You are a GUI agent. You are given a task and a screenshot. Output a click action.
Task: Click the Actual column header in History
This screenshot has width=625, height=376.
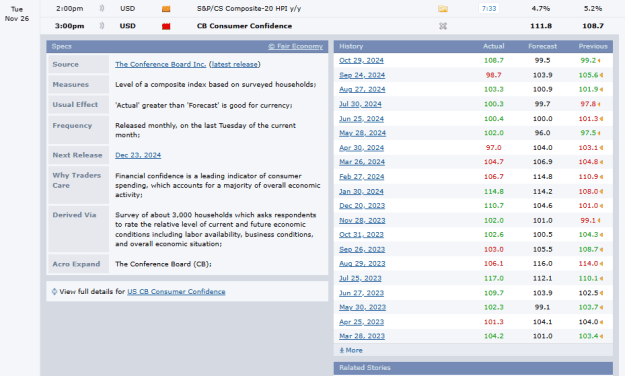(493, 46)
